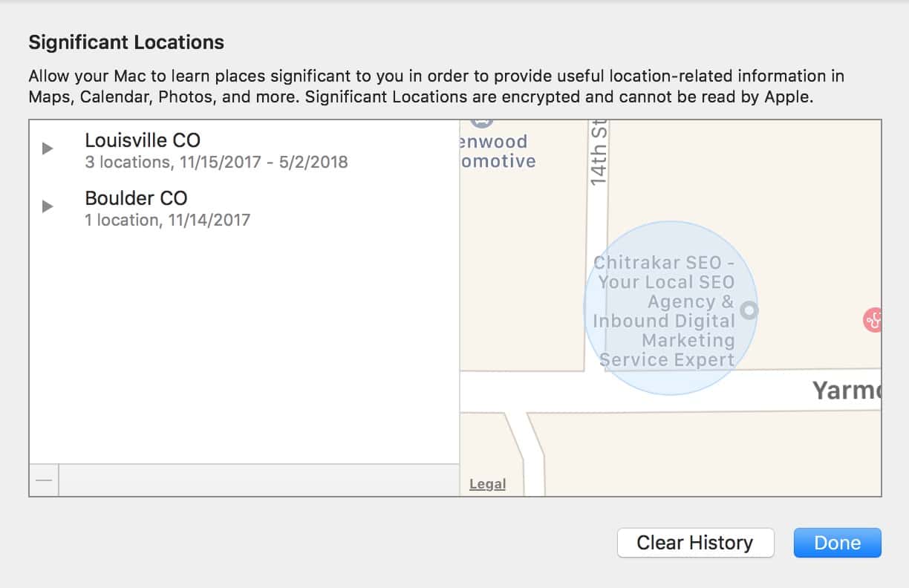Expand the Boulder CO disclosure triangle

click(x=48, y=206)
